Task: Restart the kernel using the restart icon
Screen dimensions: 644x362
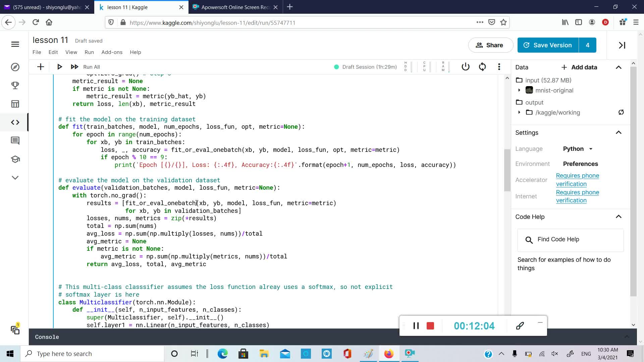Action: (482, 67)
